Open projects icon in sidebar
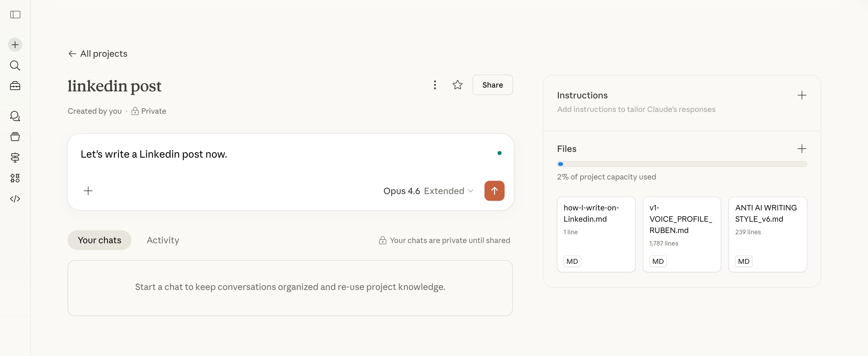Viewport: 868px width, 356px height. click(15, 136)
